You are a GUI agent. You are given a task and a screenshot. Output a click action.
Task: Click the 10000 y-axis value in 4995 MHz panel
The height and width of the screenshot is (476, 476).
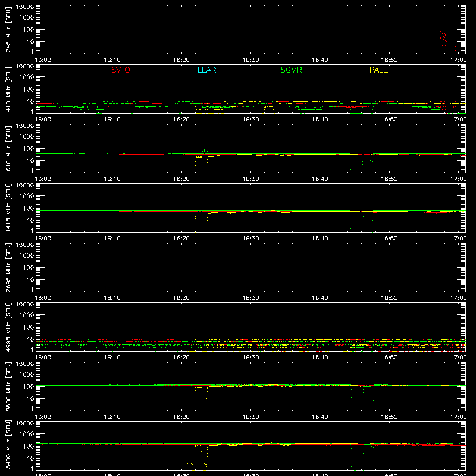pyautogui.click(x=25, y=305)
